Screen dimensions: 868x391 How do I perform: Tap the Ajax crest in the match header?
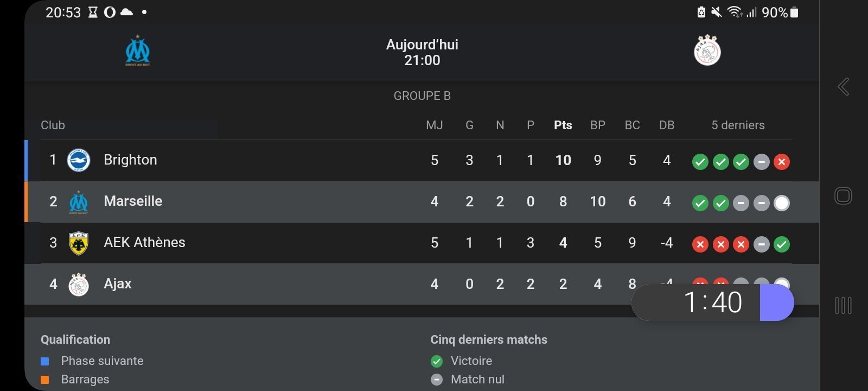[x=707, y=51]
